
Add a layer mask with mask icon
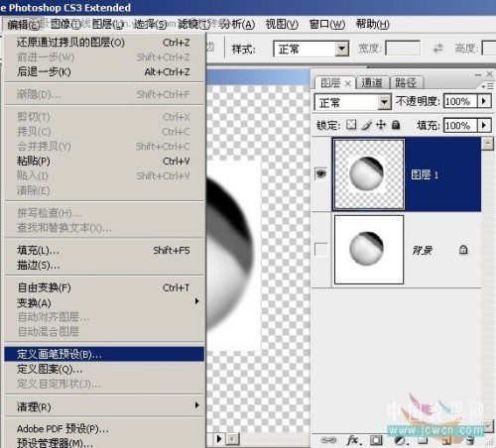[x=376, y=440]
